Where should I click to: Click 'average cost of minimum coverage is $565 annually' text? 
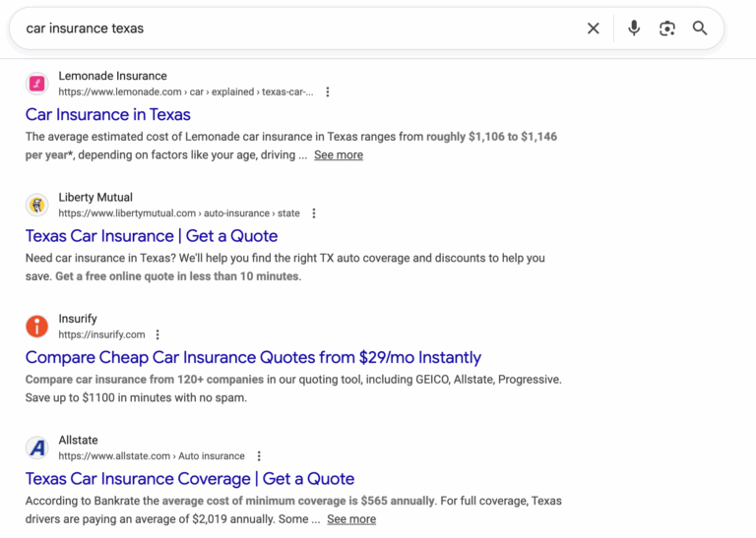click(x=298, y=501)
